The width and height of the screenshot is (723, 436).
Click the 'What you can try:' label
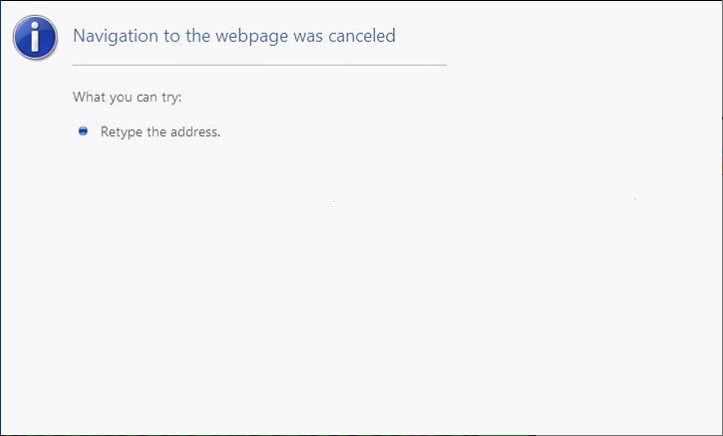[127, 97]
